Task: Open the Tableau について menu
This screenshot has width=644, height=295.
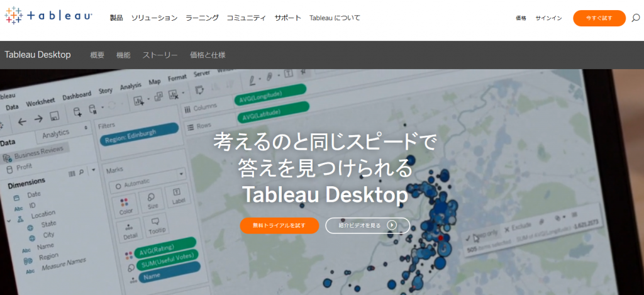Action: [335, 18]
